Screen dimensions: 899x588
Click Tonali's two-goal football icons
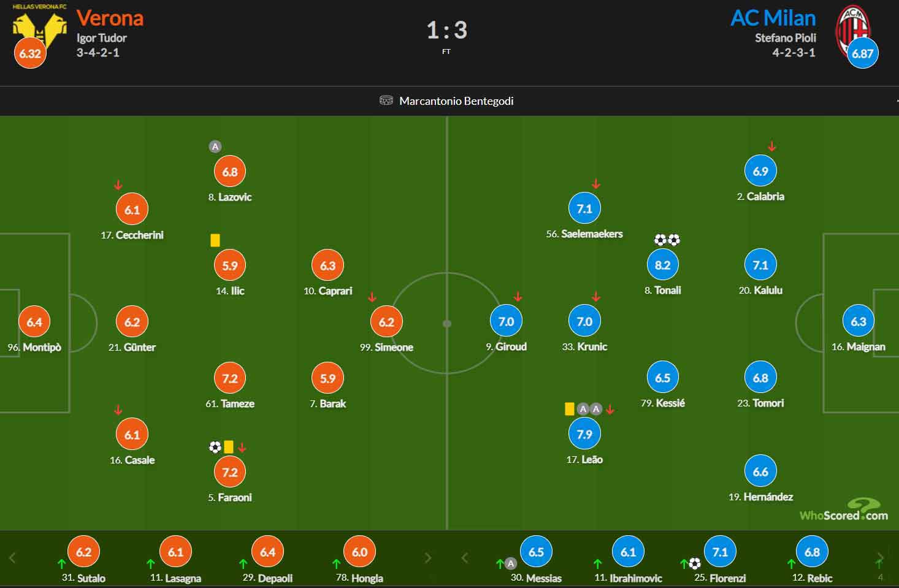coord(667,240)
